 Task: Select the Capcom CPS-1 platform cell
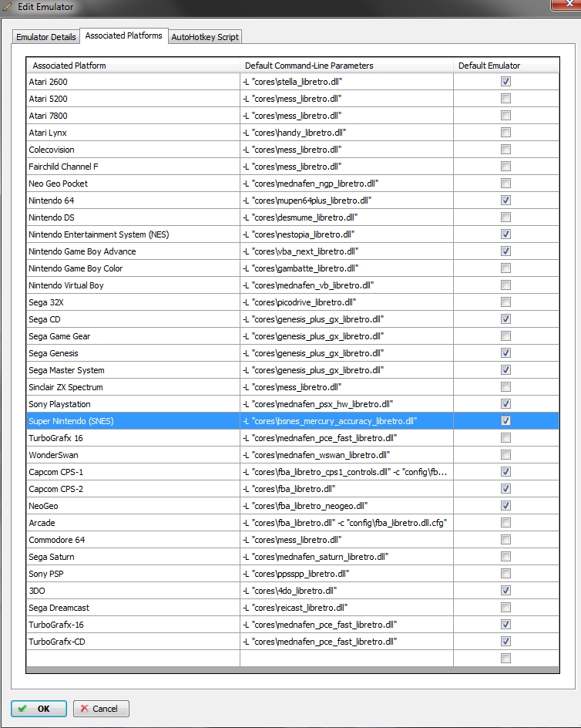pyautogui.click(x=133, y=472)
